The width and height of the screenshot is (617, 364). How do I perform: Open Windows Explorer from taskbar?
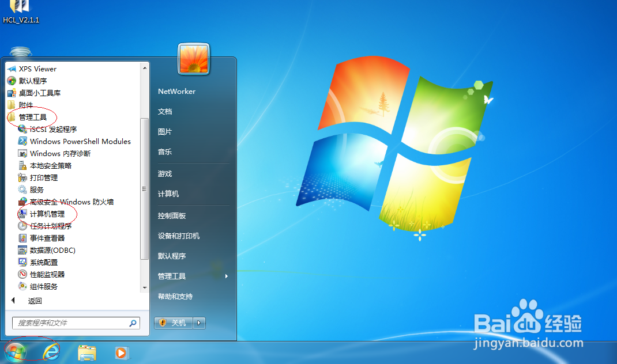coord(87,353)
